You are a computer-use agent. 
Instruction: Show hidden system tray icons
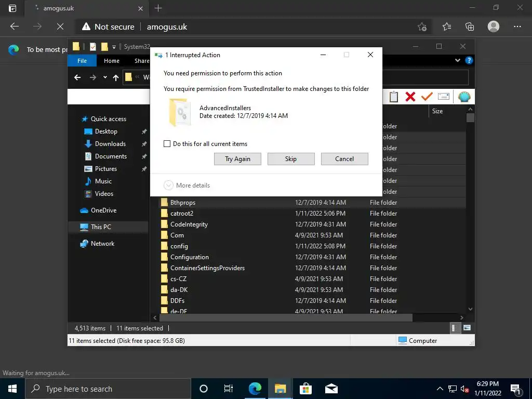pyautogui.click(x=440, y=389)
